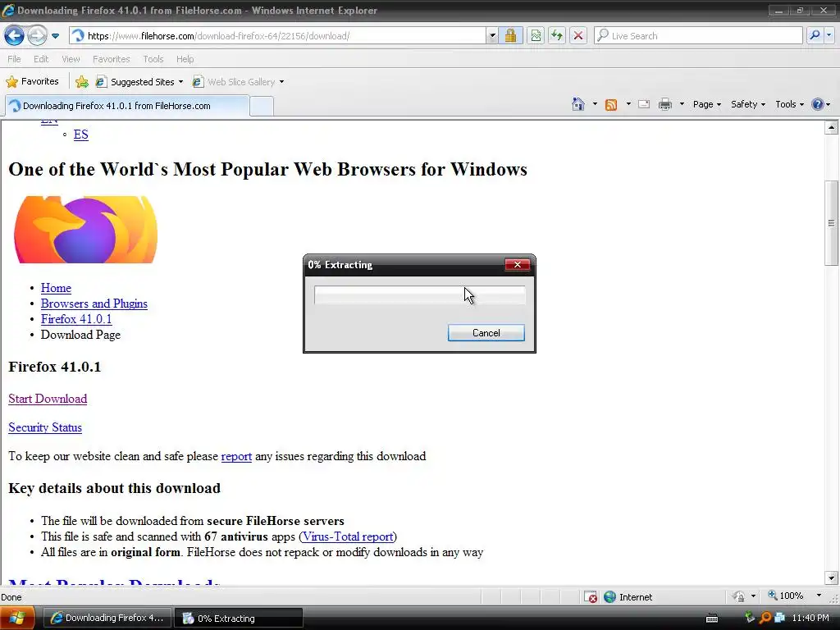840x630 pixels.
Task: Switch to 0% Extracting taskbar button
Action: click(239, 619)
